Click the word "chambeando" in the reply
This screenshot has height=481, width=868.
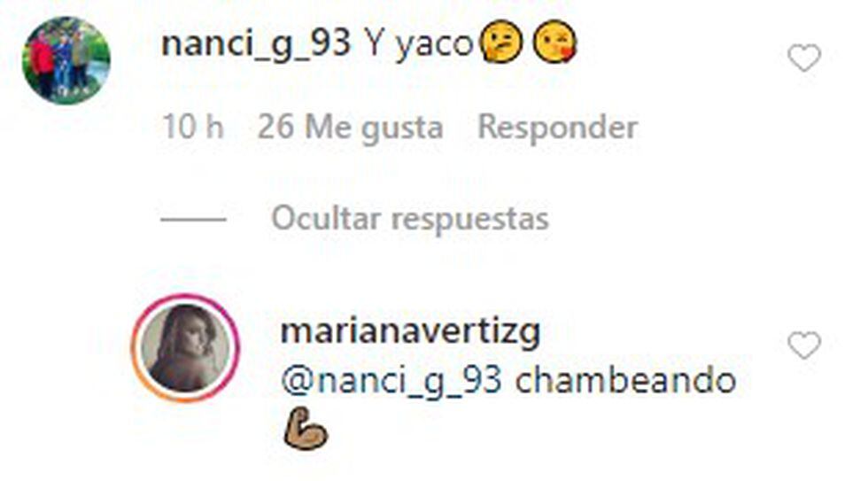tap(625, 380)
